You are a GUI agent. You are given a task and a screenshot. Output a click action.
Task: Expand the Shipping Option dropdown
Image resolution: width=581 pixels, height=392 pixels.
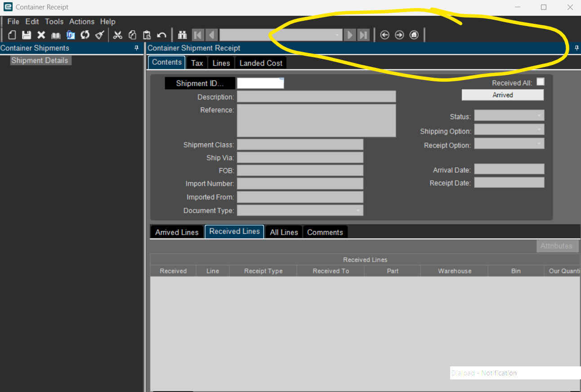tap(509, 130)
